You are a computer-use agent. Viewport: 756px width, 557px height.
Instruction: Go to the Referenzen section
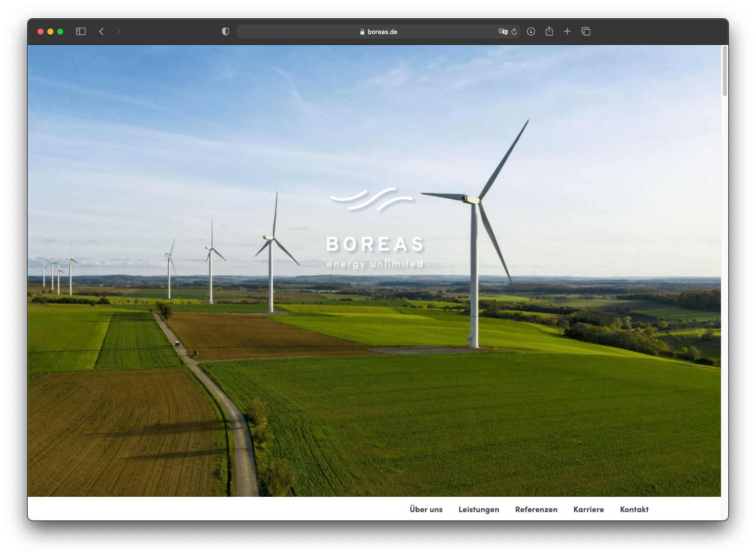point(536,510)
